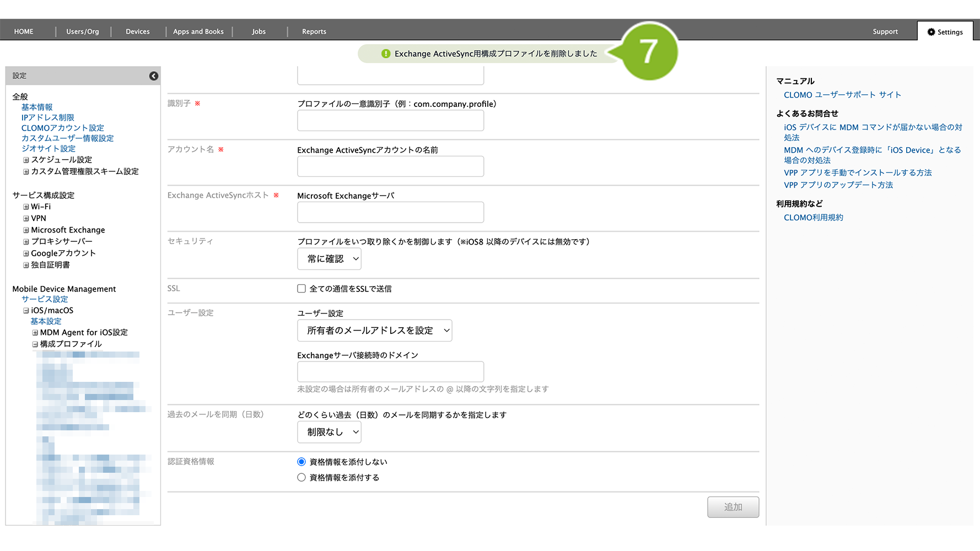Expand the VPN plus icon
Viewport: 980px width, 551px height.
26,219
